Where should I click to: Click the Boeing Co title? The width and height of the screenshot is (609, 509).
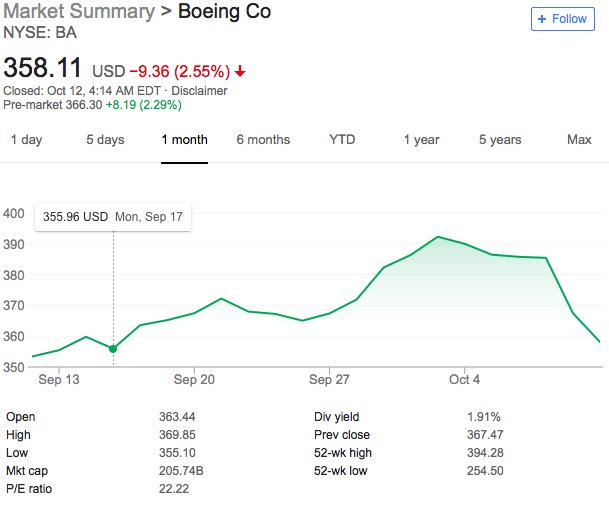point(224,11)
